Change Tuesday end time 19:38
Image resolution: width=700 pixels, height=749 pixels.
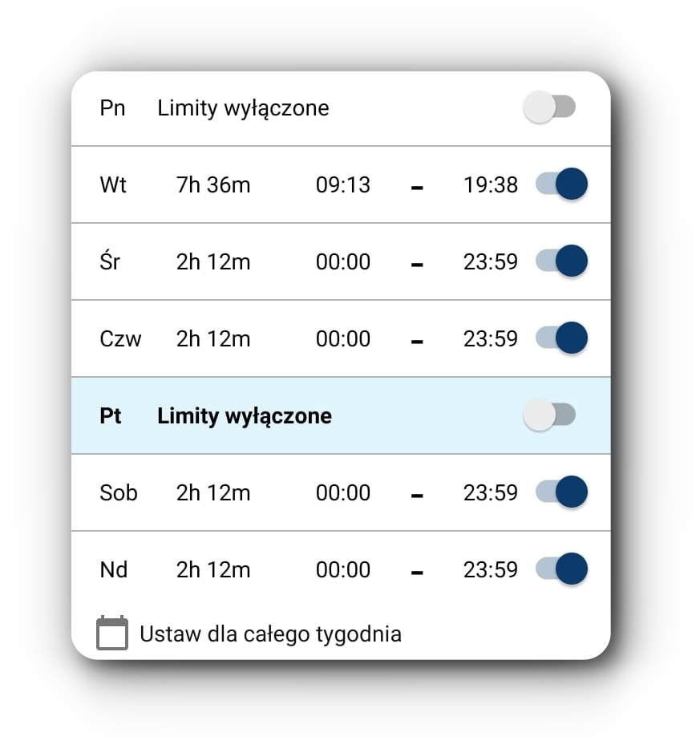[x=491, y=185]
